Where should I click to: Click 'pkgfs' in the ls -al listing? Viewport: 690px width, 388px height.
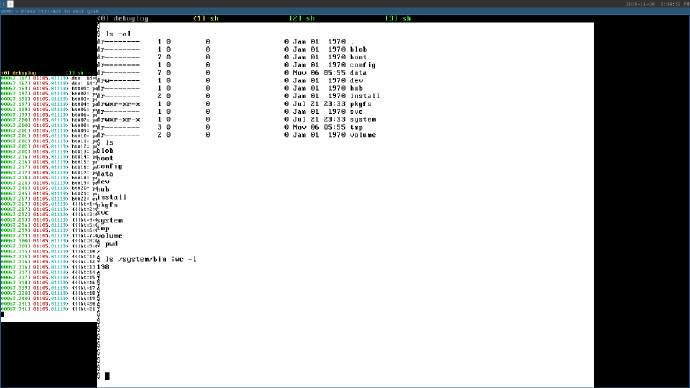[x=360, y=104]
